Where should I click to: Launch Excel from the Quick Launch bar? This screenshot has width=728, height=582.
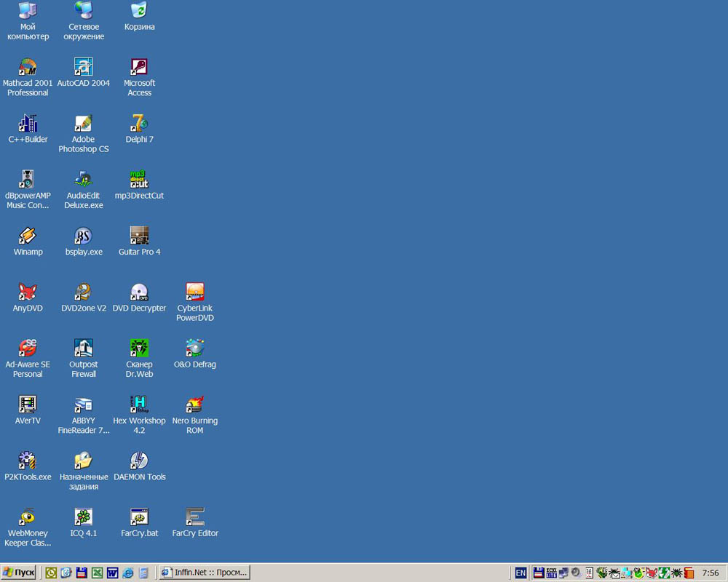click(97, 573)
